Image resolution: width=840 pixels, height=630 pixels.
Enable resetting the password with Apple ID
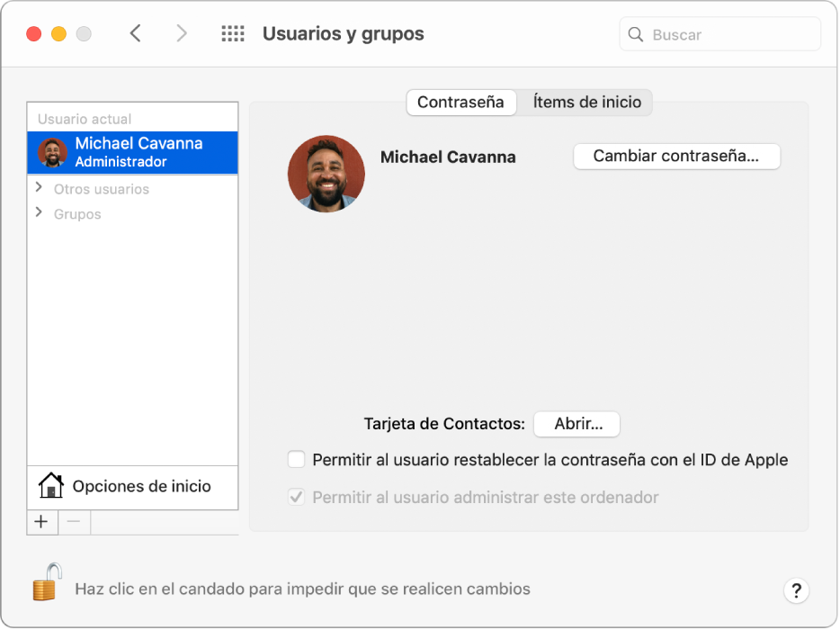[x=296, y=460]
